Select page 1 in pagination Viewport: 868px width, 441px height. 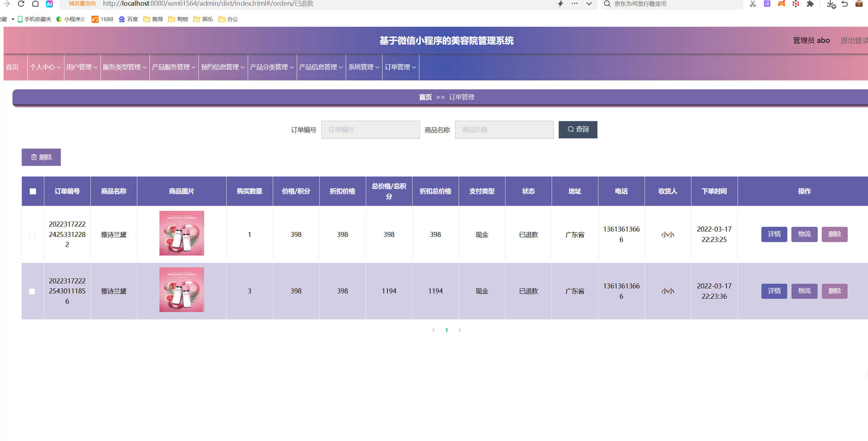tap(447, 330)
